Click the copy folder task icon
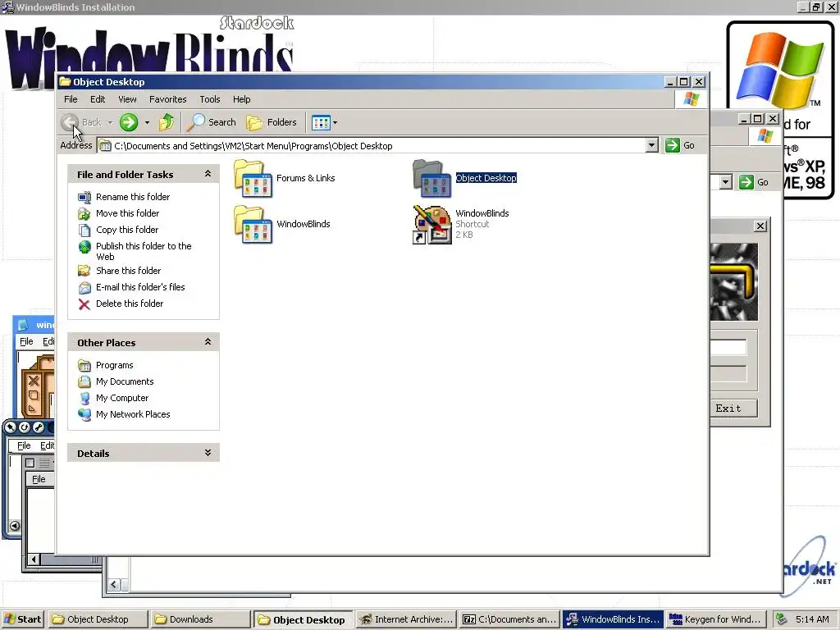Screen dimensions: 840x630 point(84,231)
